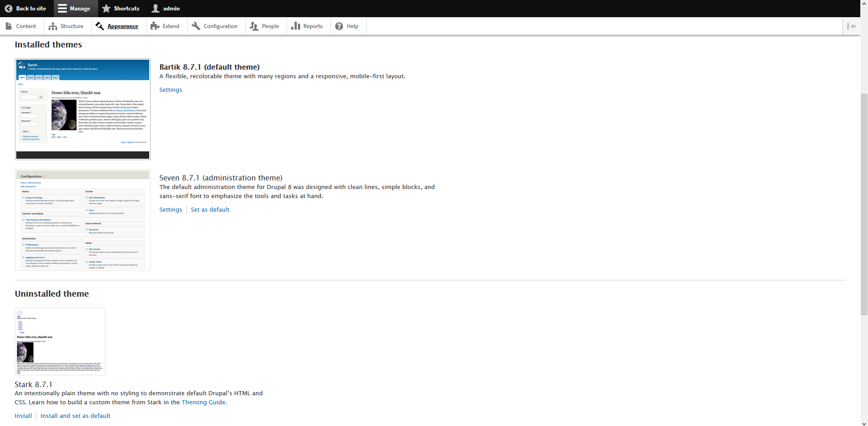The width and height of the screenshot is (868, 426).
Task: Click the page vertical scrollbar
Action: click(x=864, y=204)
